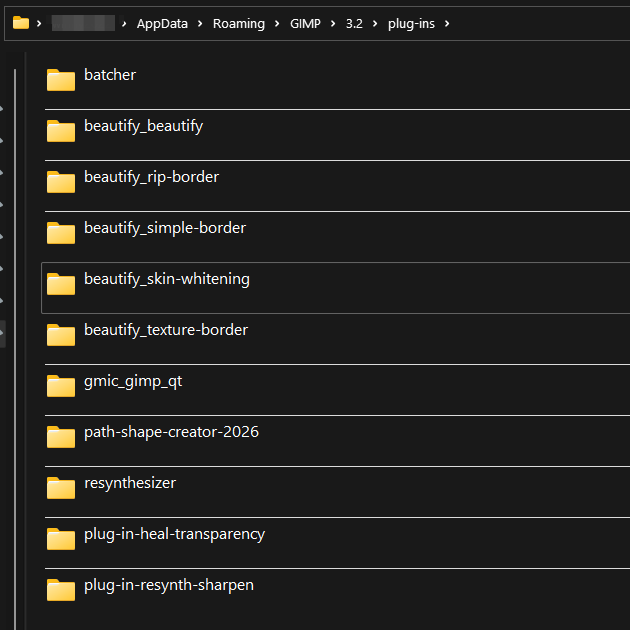The height and width of the screenshot is (630, 630).
Task: Go to Roaming in the breadcrumb path
Action: click(239, 24)
